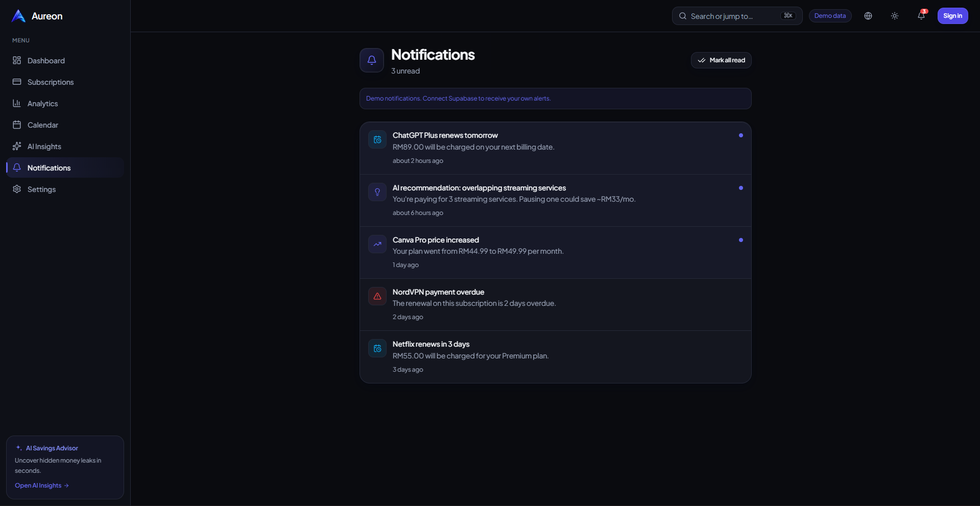Click the Netflix renewal calendar icon

tap(377, 348)
